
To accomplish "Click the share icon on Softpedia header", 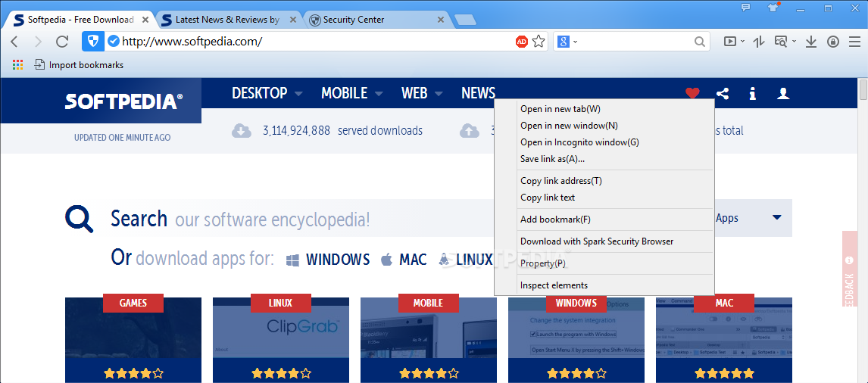I will point(723,94).
